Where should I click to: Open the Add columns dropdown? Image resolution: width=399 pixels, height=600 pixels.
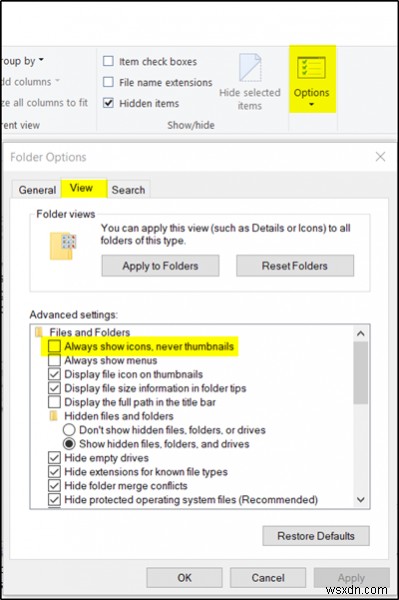click(30, 82)
